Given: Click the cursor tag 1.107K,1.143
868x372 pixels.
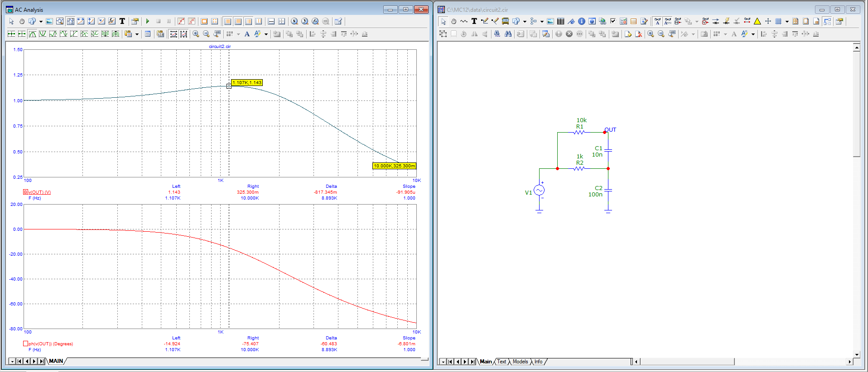Looking at the screenshot, I should pos(247,83).
